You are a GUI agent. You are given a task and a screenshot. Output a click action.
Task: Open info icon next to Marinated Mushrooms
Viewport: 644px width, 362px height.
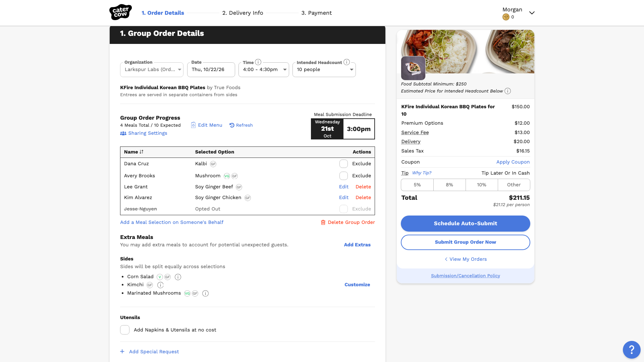(205, 293)
